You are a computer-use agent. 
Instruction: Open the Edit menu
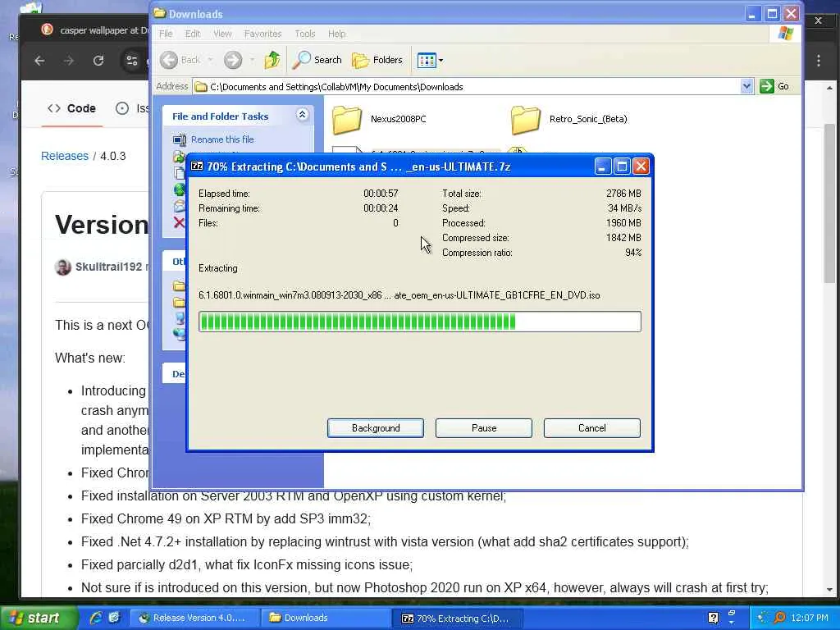point(193,34)
